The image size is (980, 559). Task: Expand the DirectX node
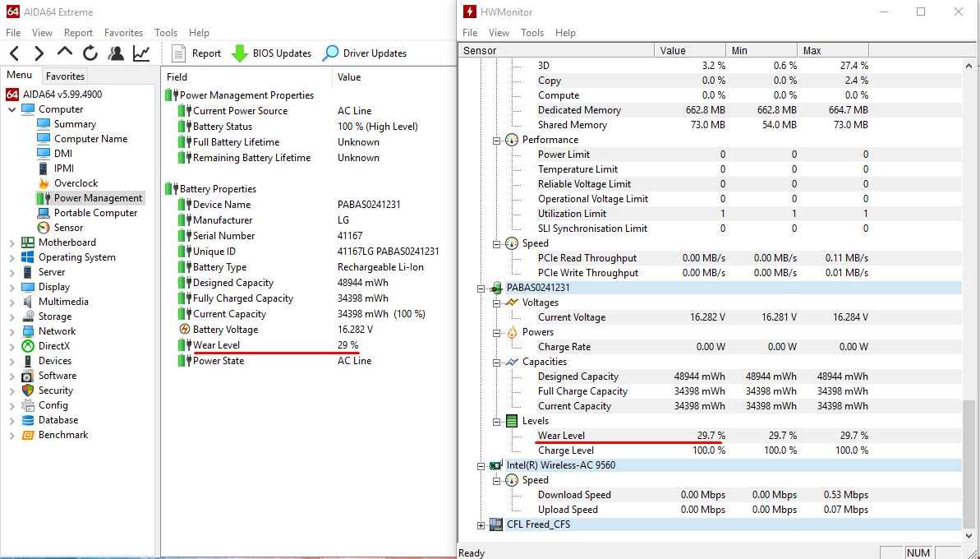pos(12,346)
